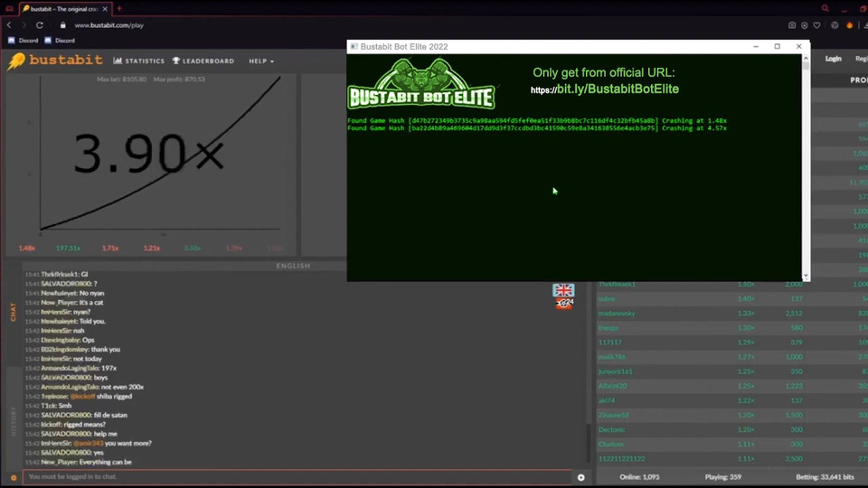Click the 1.48x past game result
This screenshot has width=868, height=488.
point(26,248)
